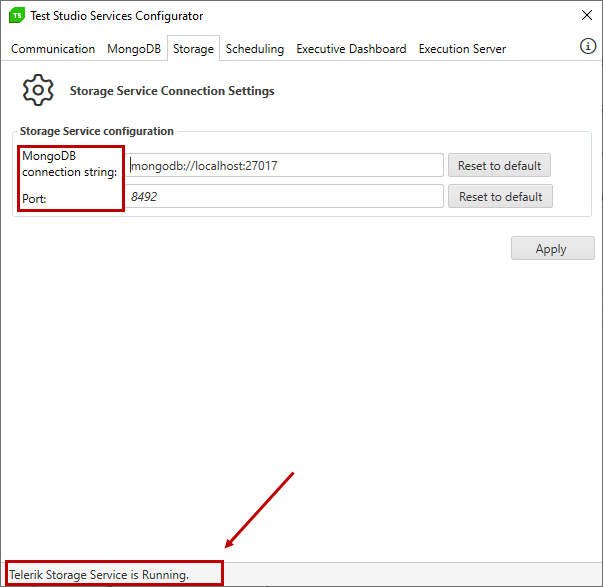
Task: Select the Storage tab
Action: 193,49
